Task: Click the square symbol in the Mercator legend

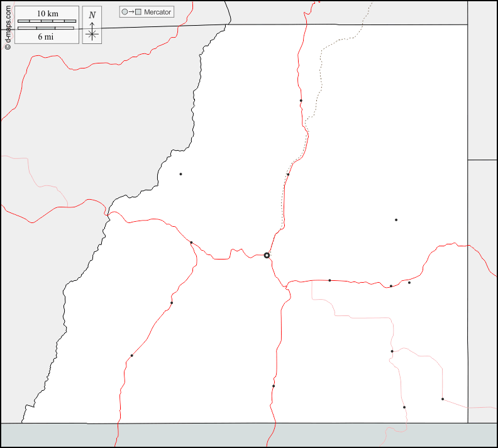Action: click(138, 12)
